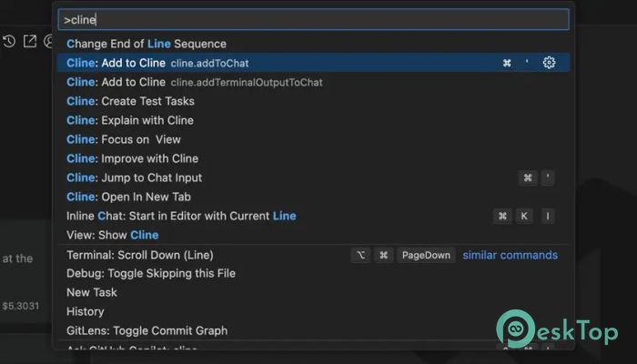This screenshot has height=364, width=637.
Task: Click the PageDown keybinding badge
Action: [426, 255]
